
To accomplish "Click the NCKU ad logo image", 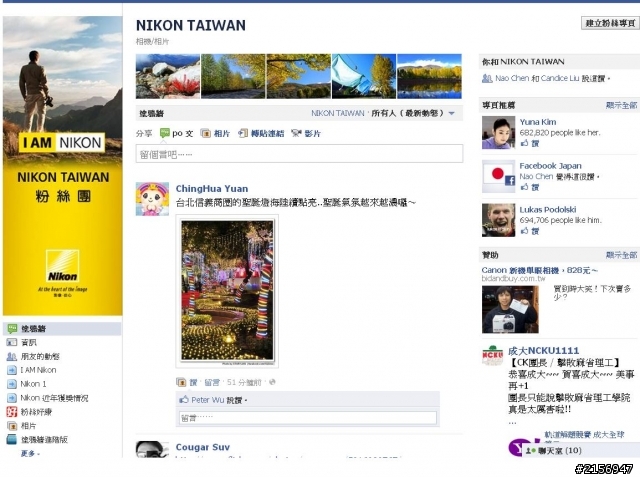I will [x=493, y=355].
